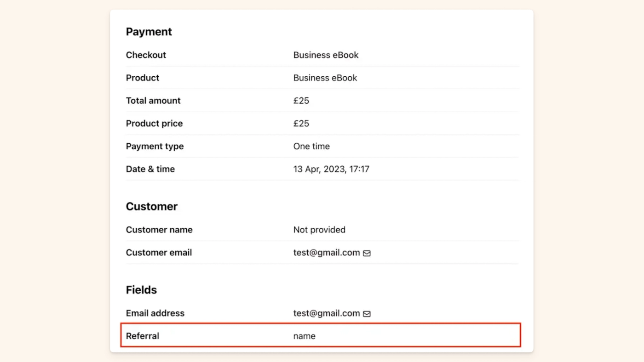Click the Payment section heading
This screenshot has width=644, height=362.
149,32
